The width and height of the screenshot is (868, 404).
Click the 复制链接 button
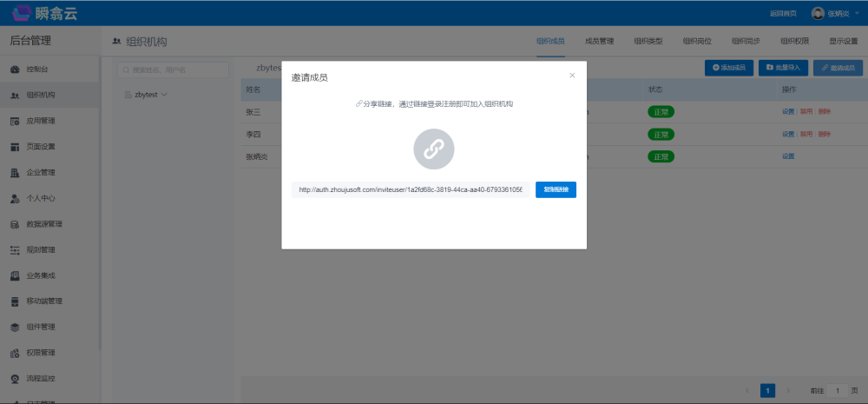(x=556, y=189)
